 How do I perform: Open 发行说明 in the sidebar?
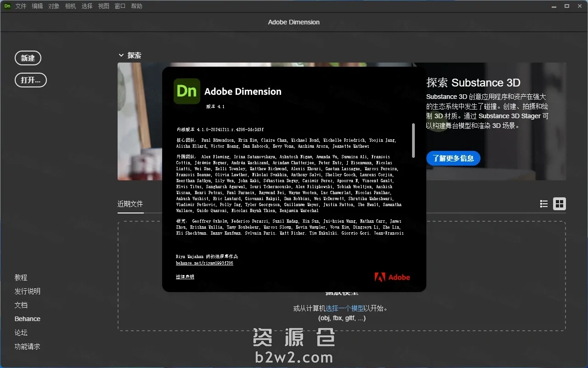coord(28,291)
